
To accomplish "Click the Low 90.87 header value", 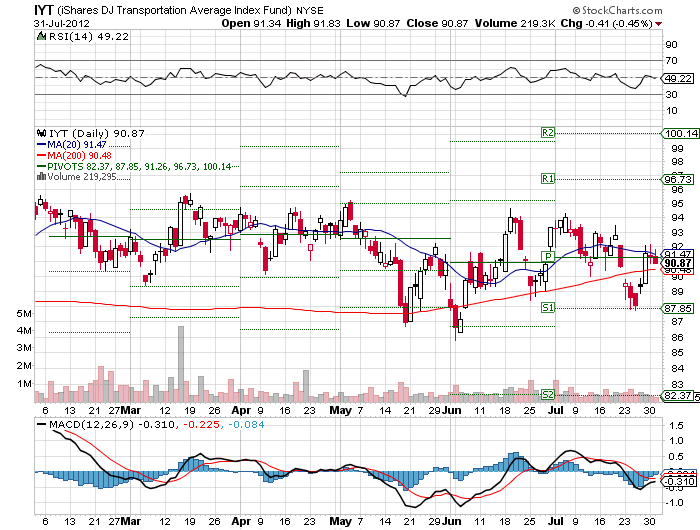I will [373, 24].
